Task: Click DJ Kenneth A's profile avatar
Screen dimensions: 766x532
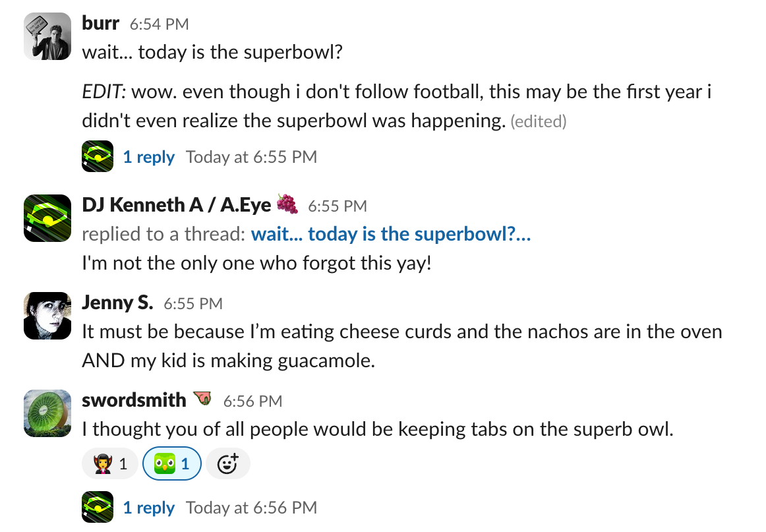Action: 47,218
